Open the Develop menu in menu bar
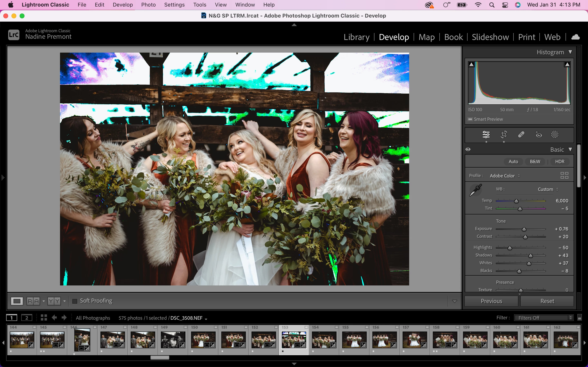The width and height of the screenshot is (588, 367). tap(123, 5)
